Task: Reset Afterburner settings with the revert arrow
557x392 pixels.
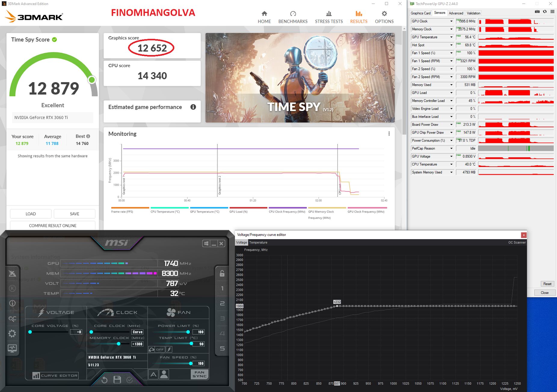Action: point(104,380)
